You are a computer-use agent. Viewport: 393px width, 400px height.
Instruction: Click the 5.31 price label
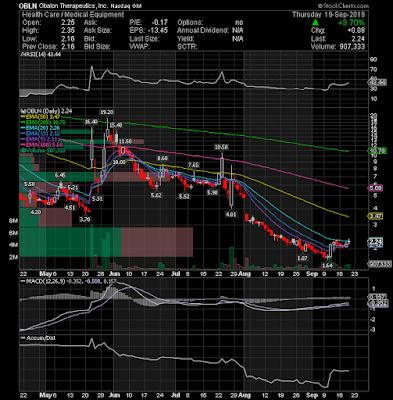[x=97, y=199]
